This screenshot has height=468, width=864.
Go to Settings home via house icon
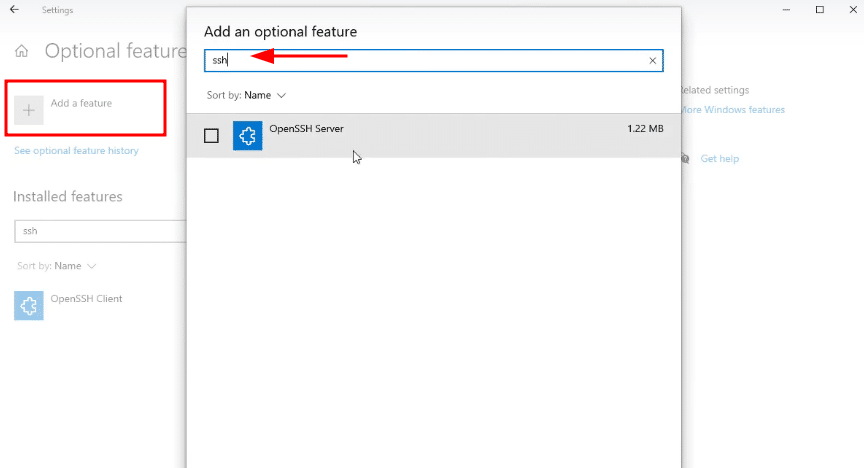(22, 52)
